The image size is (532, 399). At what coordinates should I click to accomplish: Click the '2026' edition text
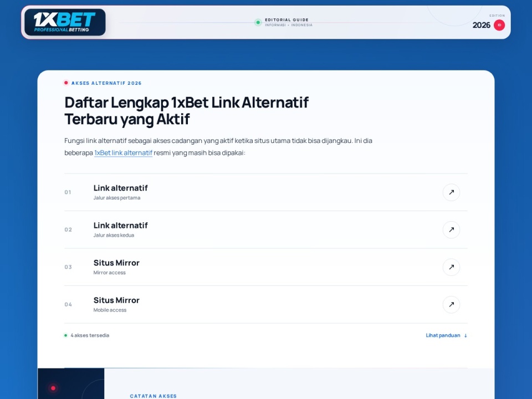(x=481, y=25)
